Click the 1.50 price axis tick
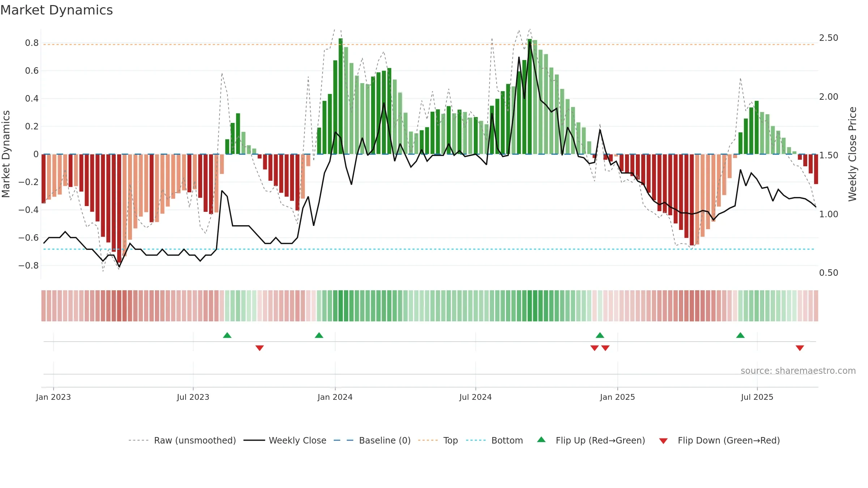 [x=829, y=155]
